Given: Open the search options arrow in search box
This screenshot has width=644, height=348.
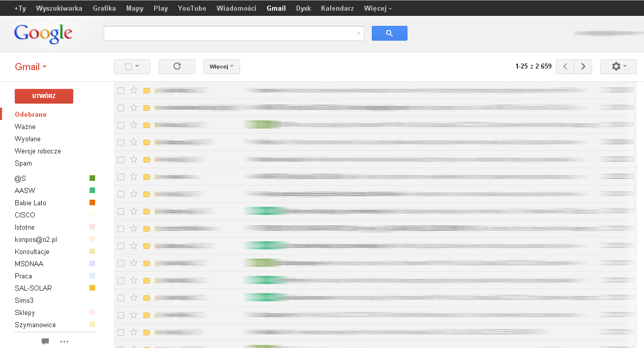Looking at the screenshot, I should [x=359, y=34].
